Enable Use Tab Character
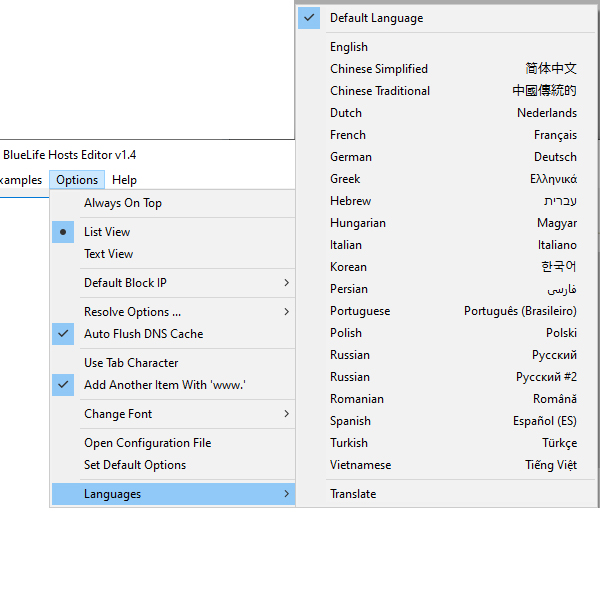This screenshot has height=600, width=600. tap(173, 363)
